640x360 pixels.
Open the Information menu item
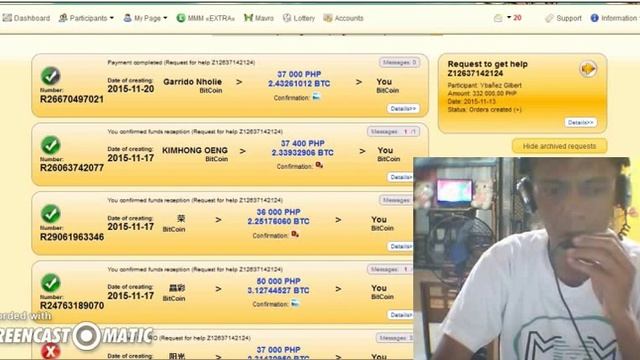click(x=614, y=18)
